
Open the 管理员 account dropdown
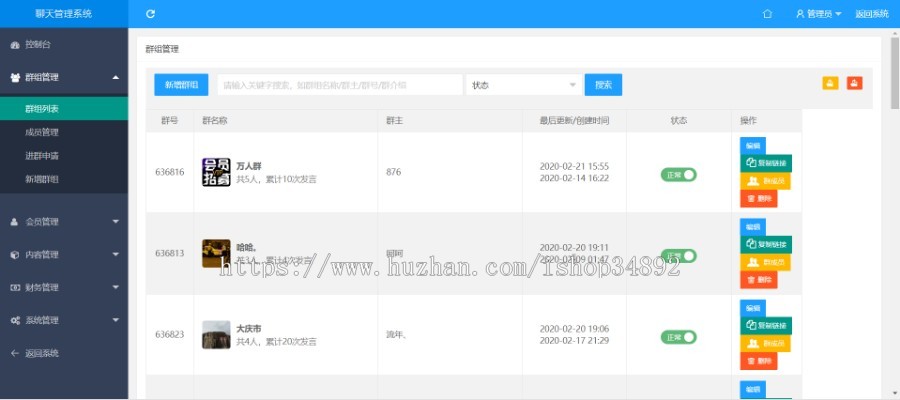click(819, 14)
